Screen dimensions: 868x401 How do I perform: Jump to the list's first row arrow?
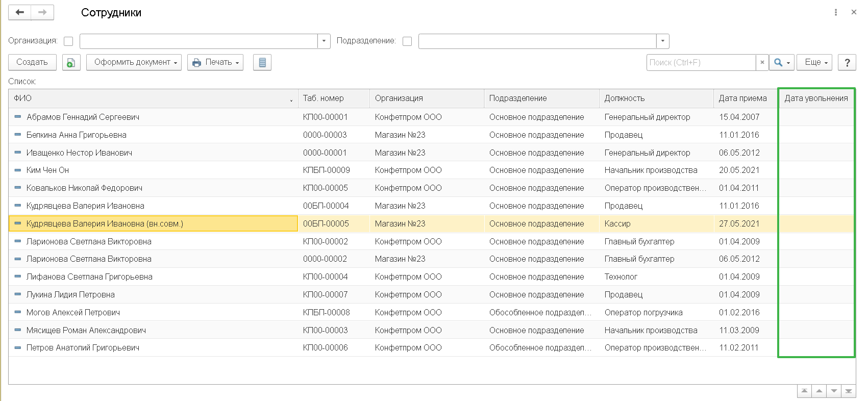point(804,391)
